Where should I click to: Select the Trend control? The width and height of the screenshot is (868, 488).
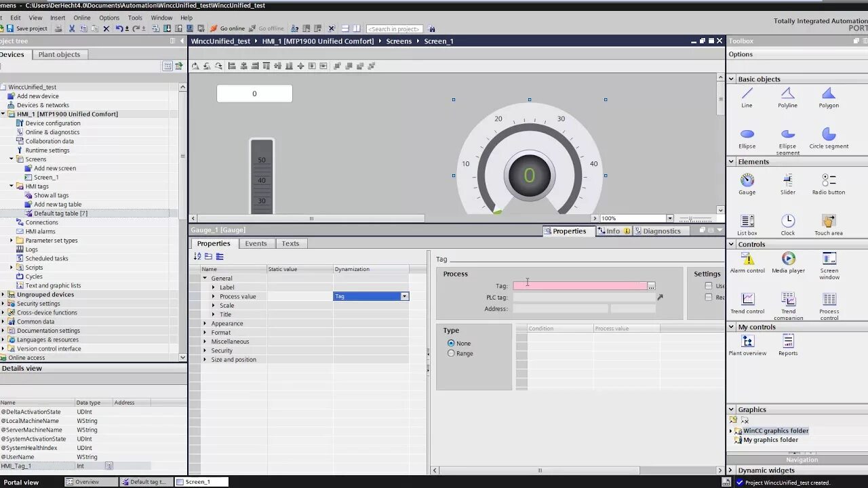click(747, 304)
